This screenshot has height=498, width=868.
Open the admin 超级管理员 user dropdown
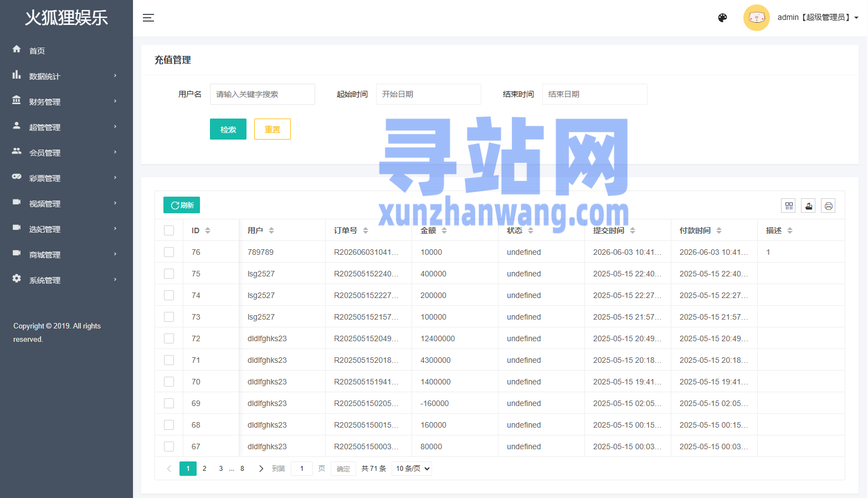(818, 17)
